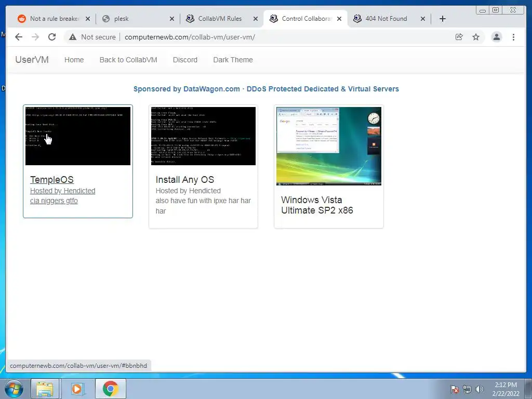Close the Control Collaborative tab
This screenshot has height=399, width=532.
(x=339, y=19)
